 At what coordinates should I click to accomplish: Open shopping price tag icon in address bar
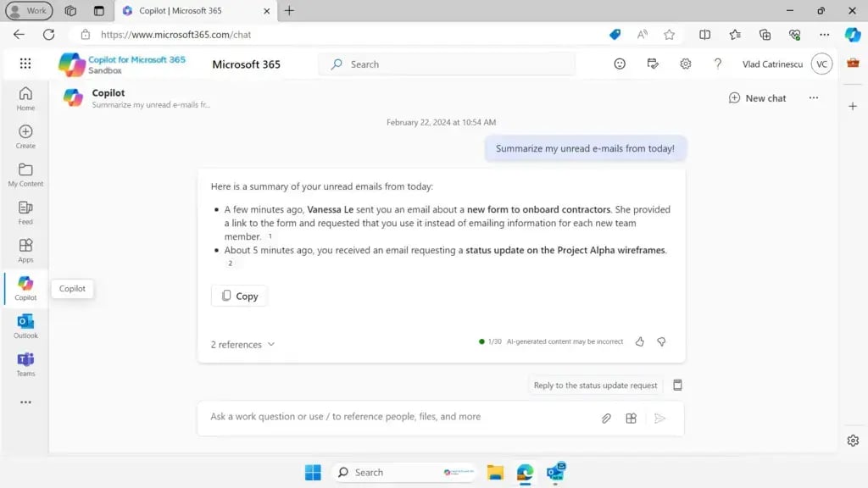click(x=615, y=34)
